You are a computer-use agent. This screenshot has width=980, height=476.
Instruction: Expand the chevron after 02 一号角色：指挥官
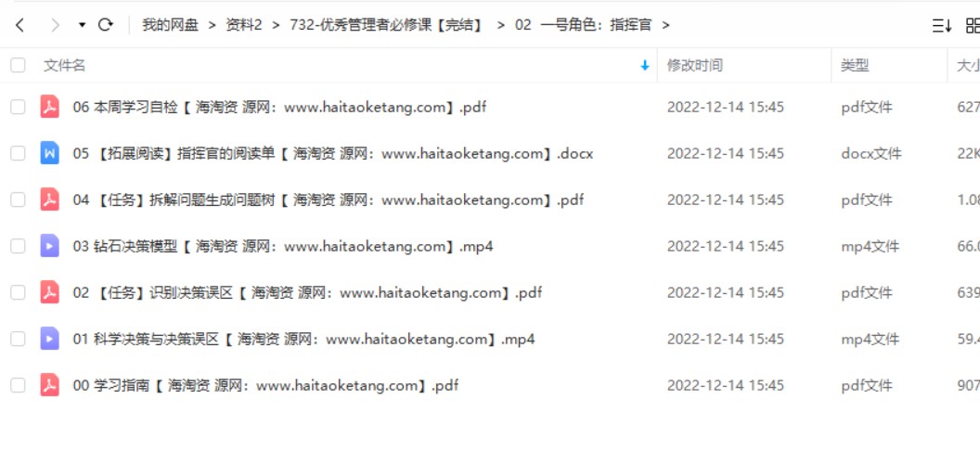[665, 25]
